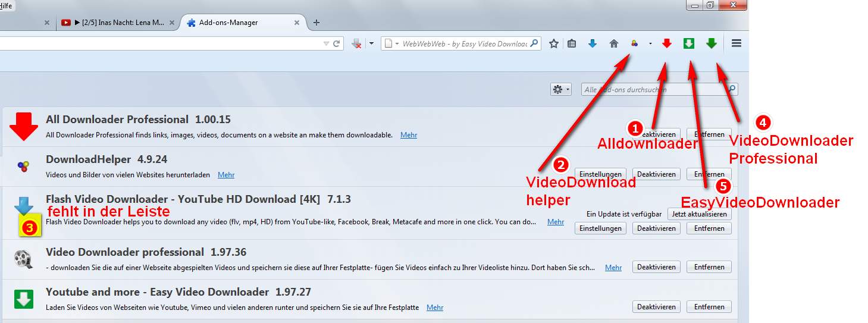Image resolution: width=868 pixels, height=323 pixels.
Task: Open the Firefox hamburger menu
Action: [737, 43]
